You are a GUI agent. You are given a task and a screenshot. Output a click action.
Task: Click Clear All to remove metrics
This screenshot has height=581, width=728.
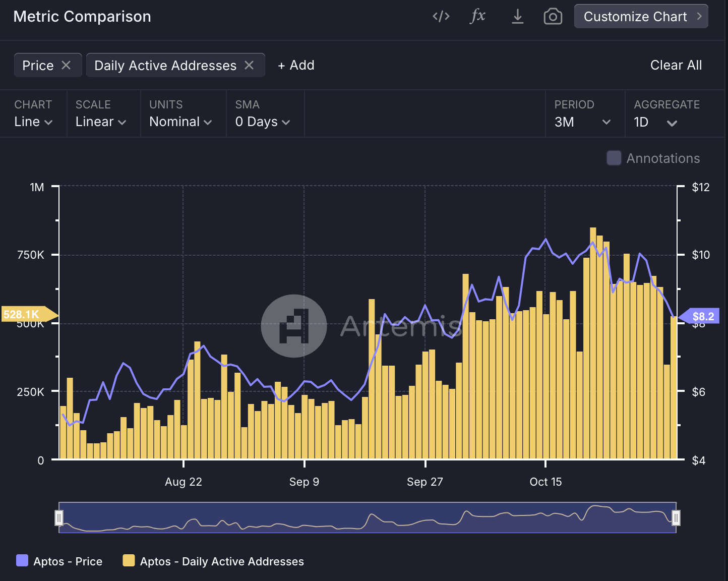pyautogui.click(x=676, y=65)
